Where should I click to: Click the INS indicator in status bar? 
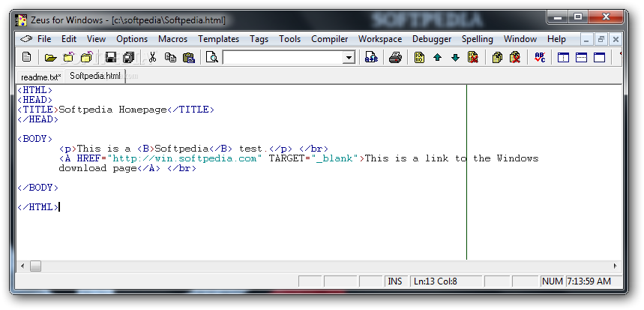[395, 281]
